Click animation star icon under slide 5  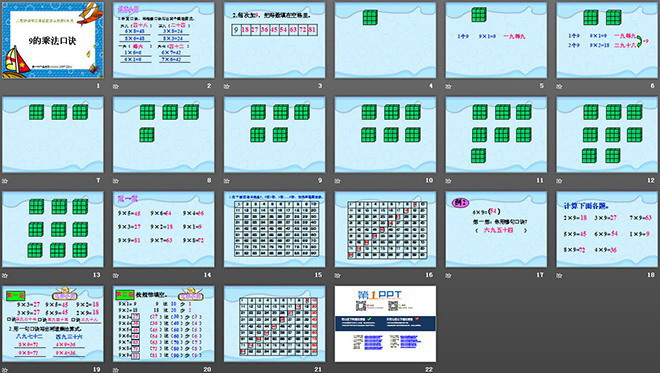pos(448,86)
